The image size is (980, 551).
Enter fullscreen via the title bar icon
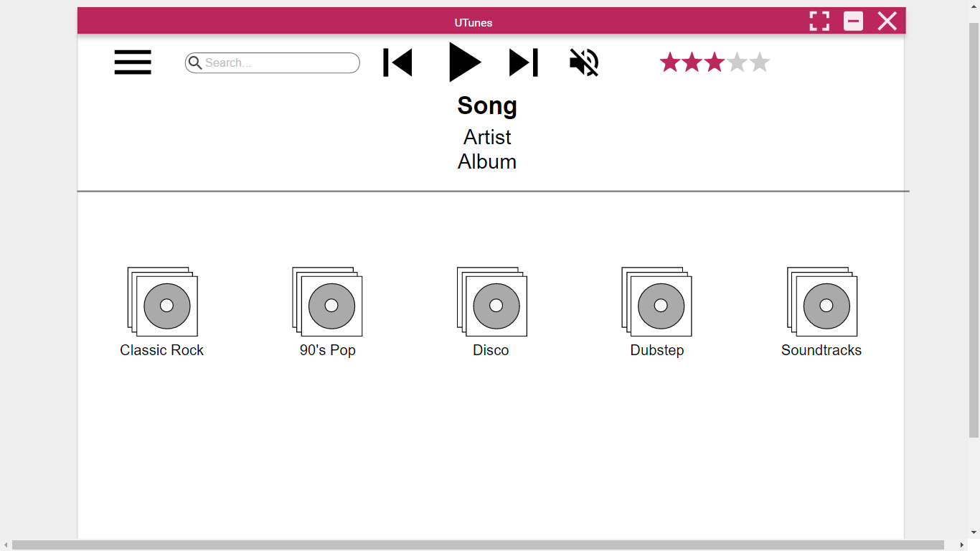tap(819, 22)
